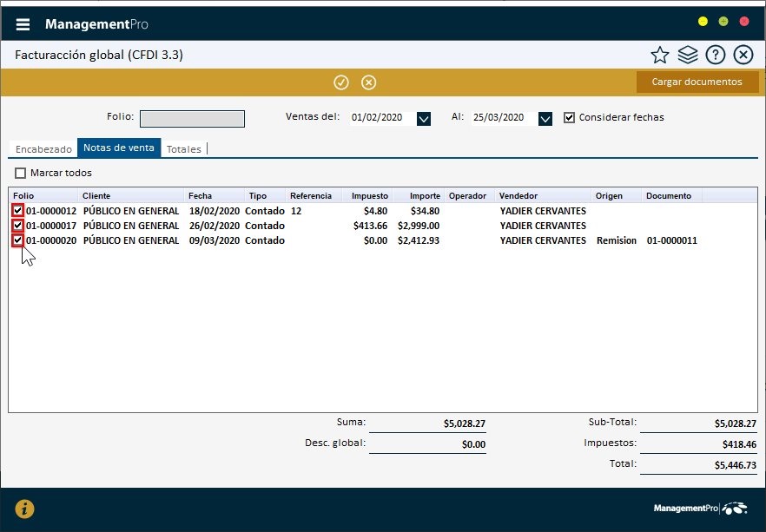Select the folio 01-0000020 cell

[x=51, y=240]
